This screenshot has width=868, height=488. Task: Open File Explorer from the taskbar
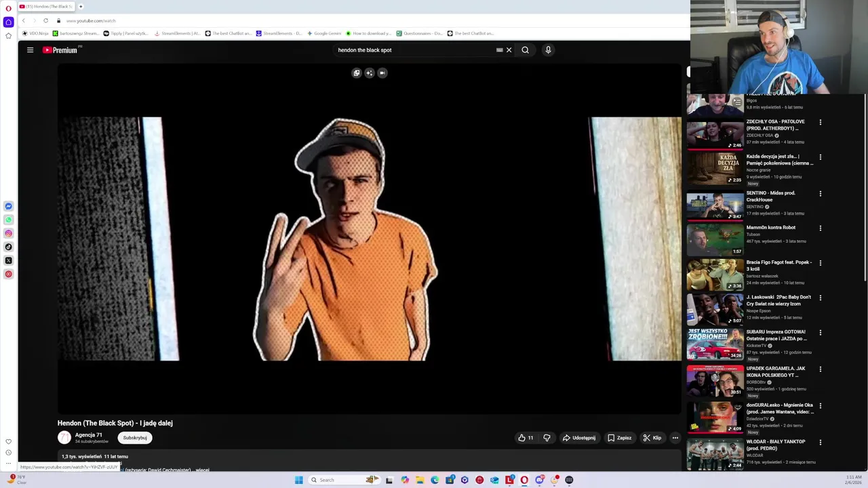pyautogui.click(x=420, y=480)
